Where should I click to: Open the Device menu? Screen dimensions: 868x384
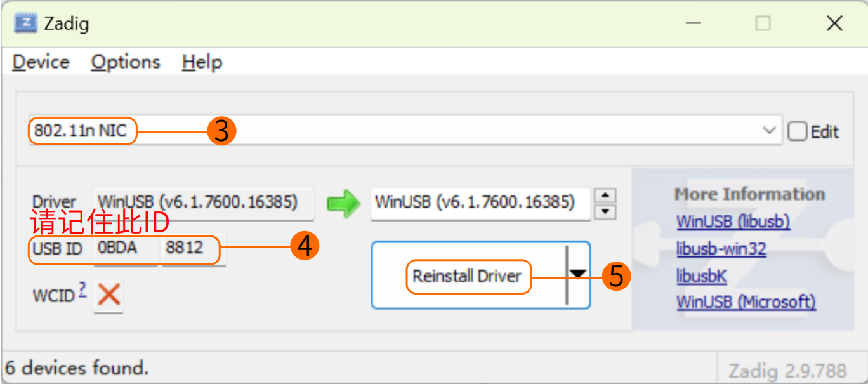point(41,62)
